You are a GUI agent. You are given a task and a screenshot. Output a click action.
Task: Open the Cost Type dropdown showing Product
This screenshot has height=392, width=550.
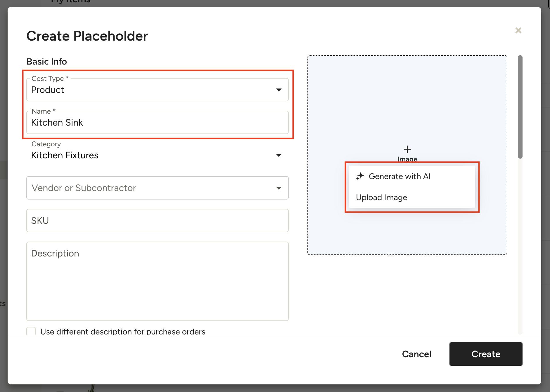click(152, 90)
